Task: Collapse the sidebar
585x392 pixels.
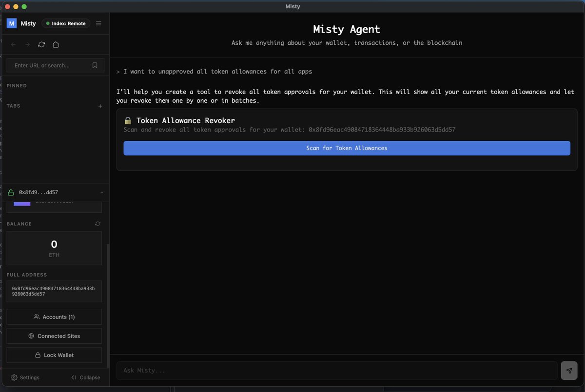Action: pyautogui.click(x=85, y=377)
